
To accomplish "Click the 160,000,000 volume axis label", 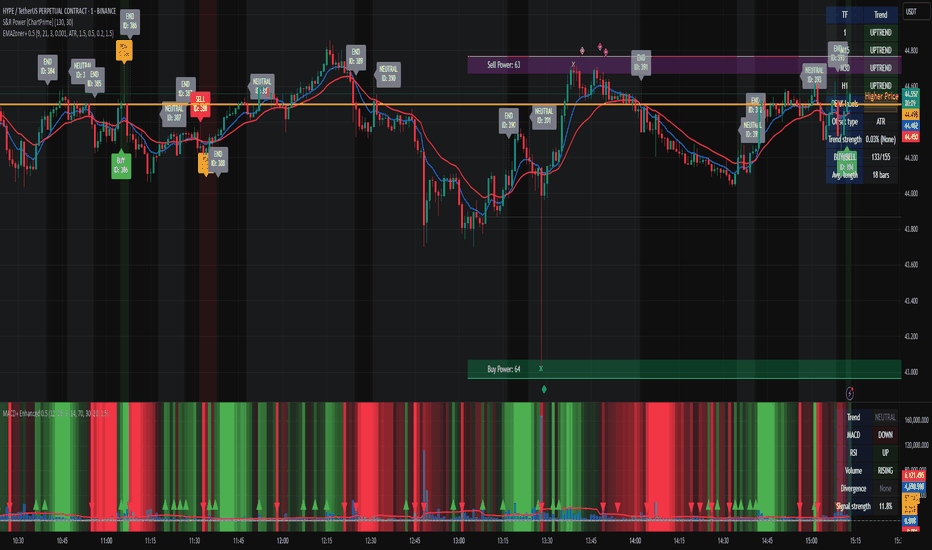I will click(916, 420).
